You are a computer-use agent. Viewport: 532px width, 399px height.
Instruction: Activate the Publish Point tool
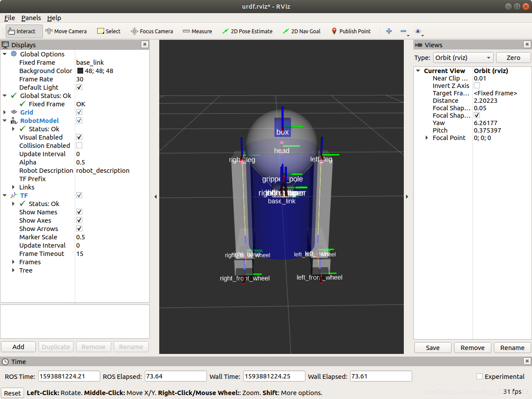tap(351, 31)
